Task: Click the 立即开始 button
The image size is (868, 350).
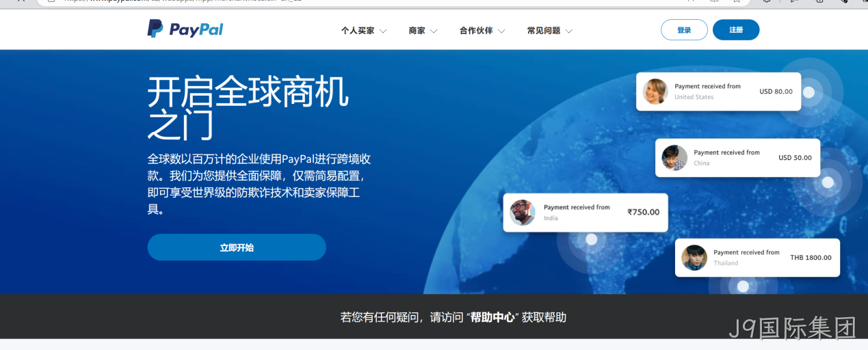Action: pos(237,247)
